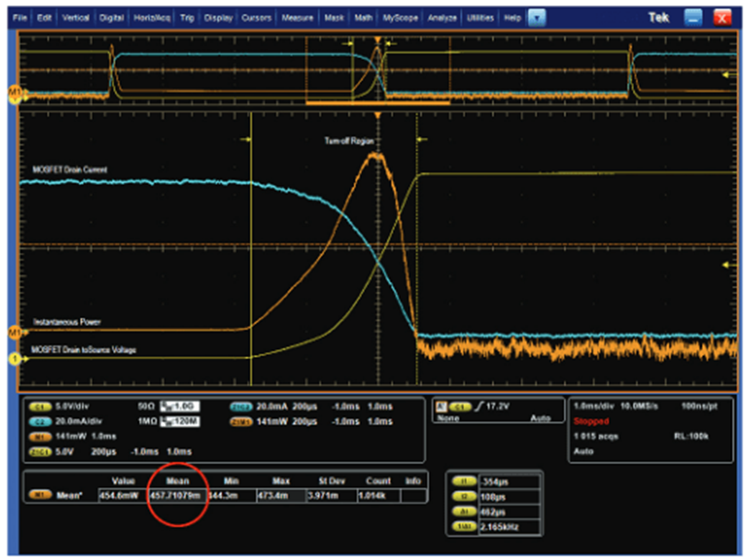747x560 pixels.
Task: Click the C1 channel badge in settings panel
Action: tap(40, 405)
